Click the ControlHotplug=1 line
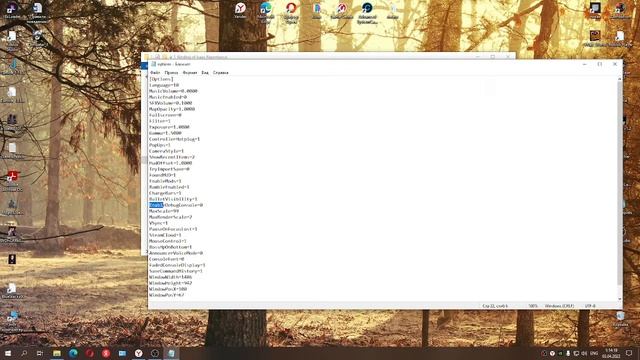The width and height of the screenshot is (640, 360). click(x=175, y=139)
